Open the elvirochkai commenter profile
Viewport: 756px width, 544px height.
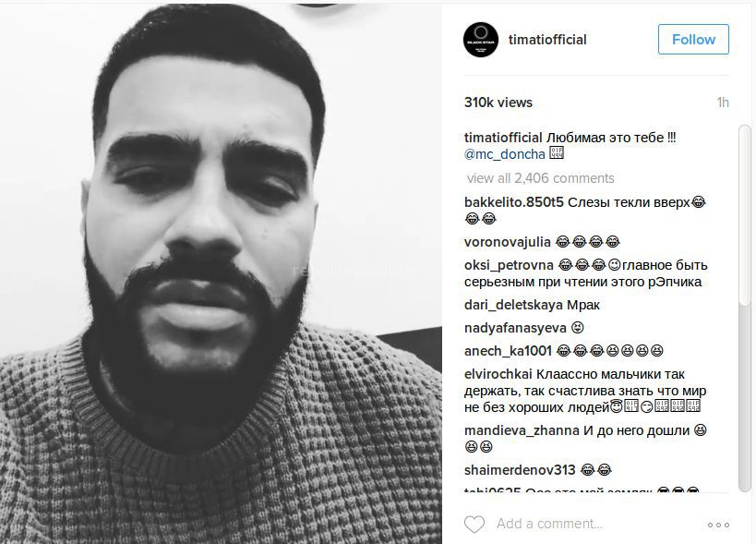[498, 374]
